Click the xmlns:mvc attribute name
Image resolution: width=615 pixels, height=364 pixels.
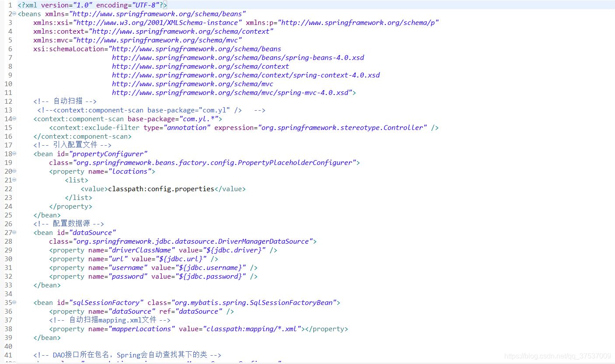pos(51,40)
